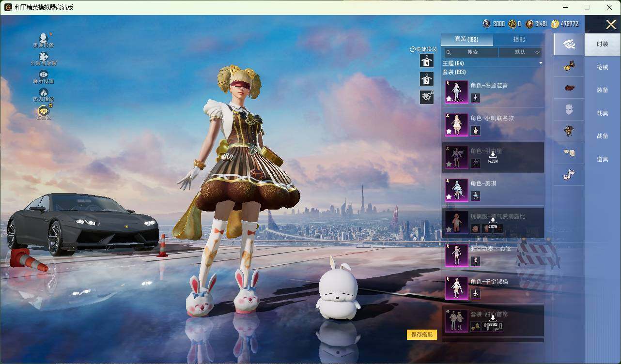Minimize the 和平精英模拟器高清版 window
This screenshot has width=621, height=364.
click(x=566, y=7)
